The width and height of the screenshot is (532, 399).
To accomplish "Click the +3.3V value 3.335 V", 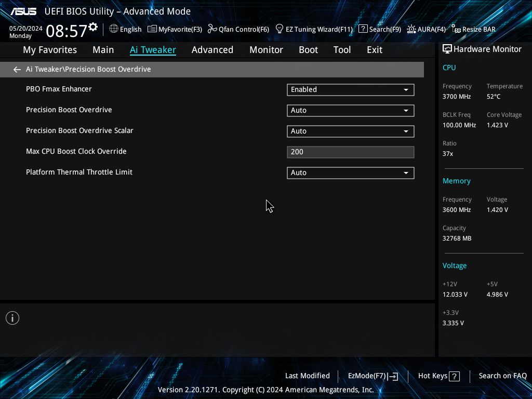I will tap(453, 323).
